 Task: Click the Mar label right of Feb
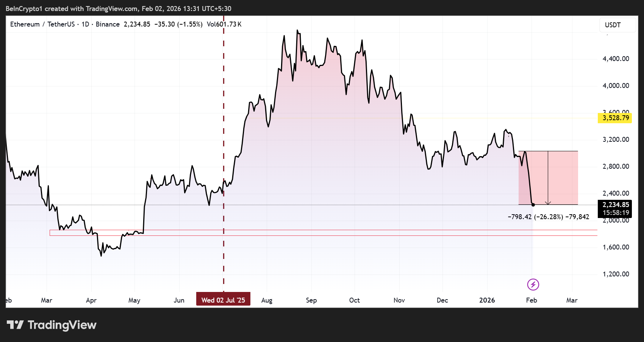pyautogui.click(x=572, y=300)
